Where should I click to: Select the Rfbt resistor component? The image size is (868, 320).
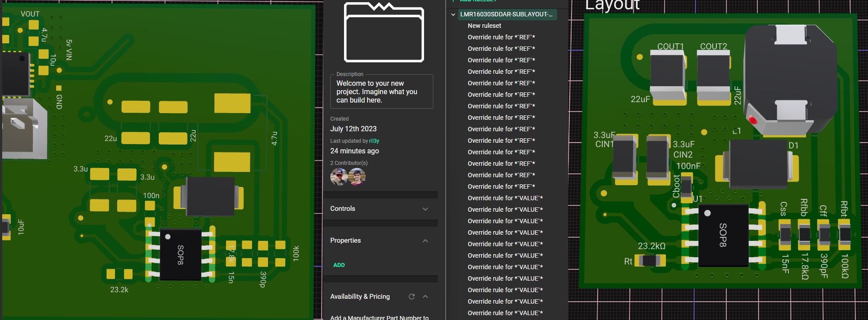point(845,234)
